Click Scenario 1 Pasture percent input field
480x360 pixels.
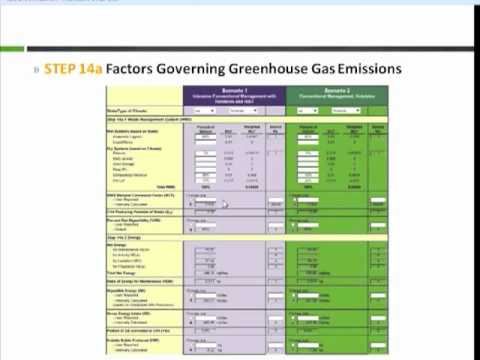coord(205,153)
